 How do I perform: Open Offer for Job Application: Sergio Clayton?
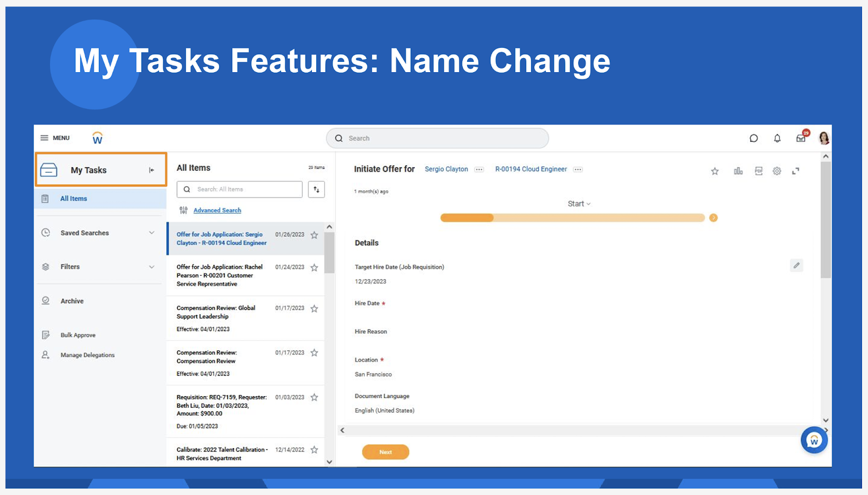tap(221, 239)
